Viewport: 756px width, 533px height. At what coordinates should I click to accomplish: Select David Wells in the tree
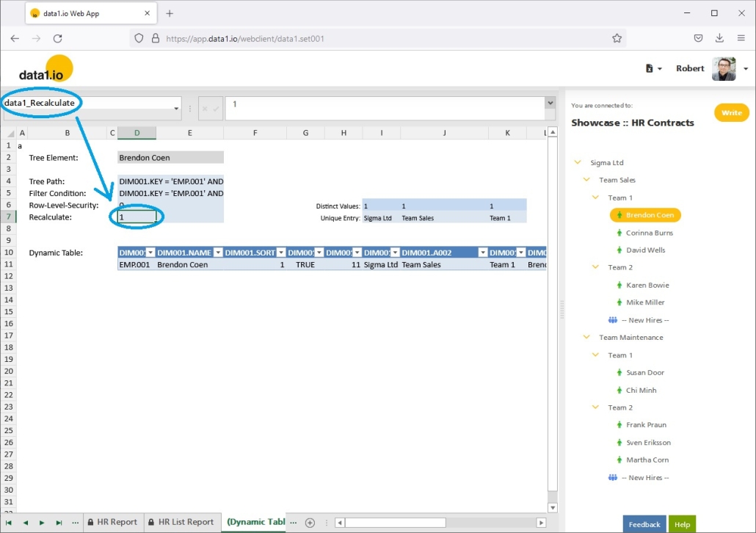[x=646, y=250]
